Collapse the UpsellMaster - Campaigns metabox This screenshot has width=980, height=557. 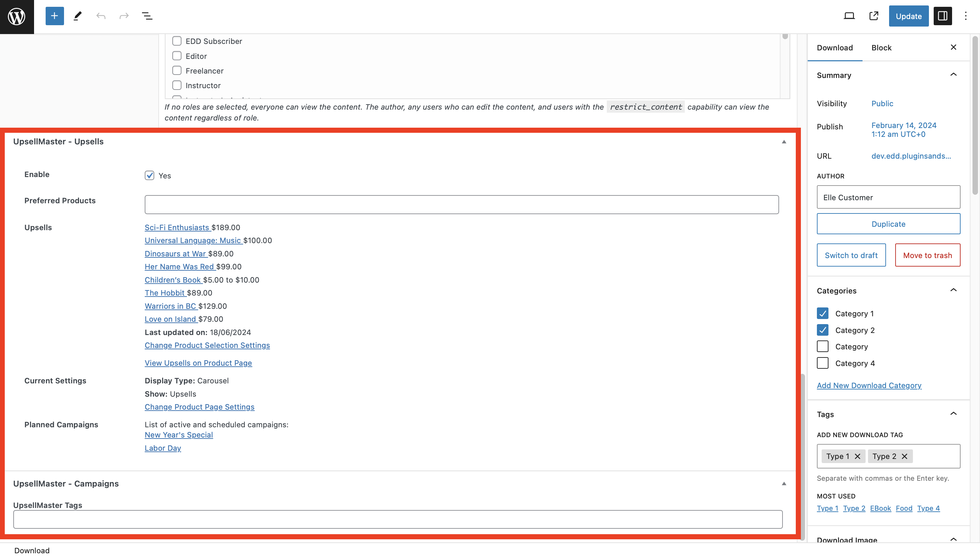pos(784,483)
